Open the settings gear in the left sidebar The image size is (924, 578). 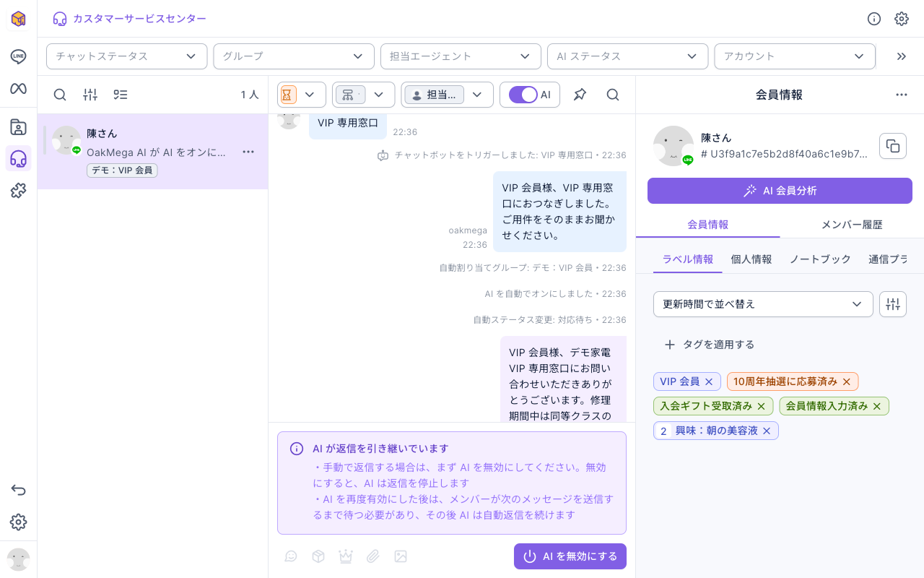pyautogui.click(x=18, y=522)
